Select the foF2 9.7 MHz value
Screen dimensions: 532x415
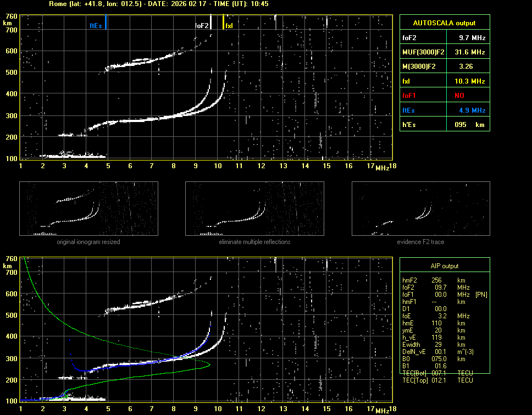[x=472, y=38]
